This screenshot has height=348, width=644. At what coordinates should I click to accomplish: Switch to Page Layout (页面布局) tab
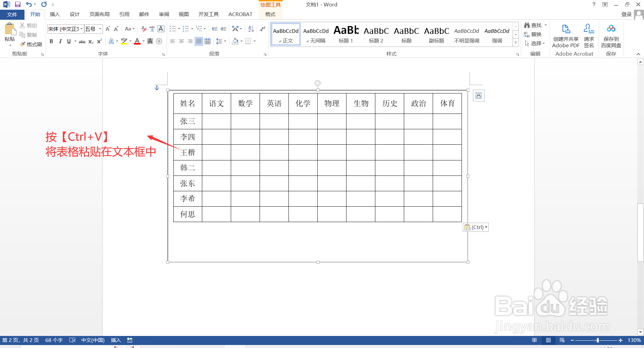click(100, 14)
